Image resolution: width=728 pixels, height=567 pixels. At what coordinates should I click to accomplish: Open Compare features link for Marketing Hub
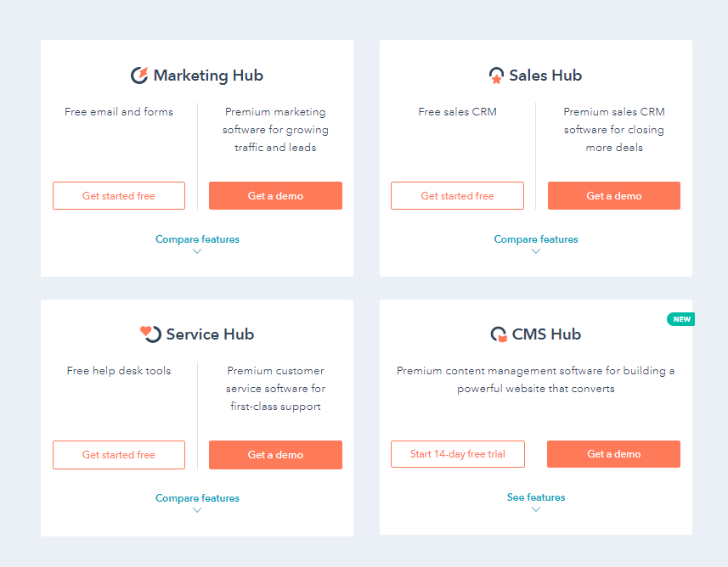197,239
